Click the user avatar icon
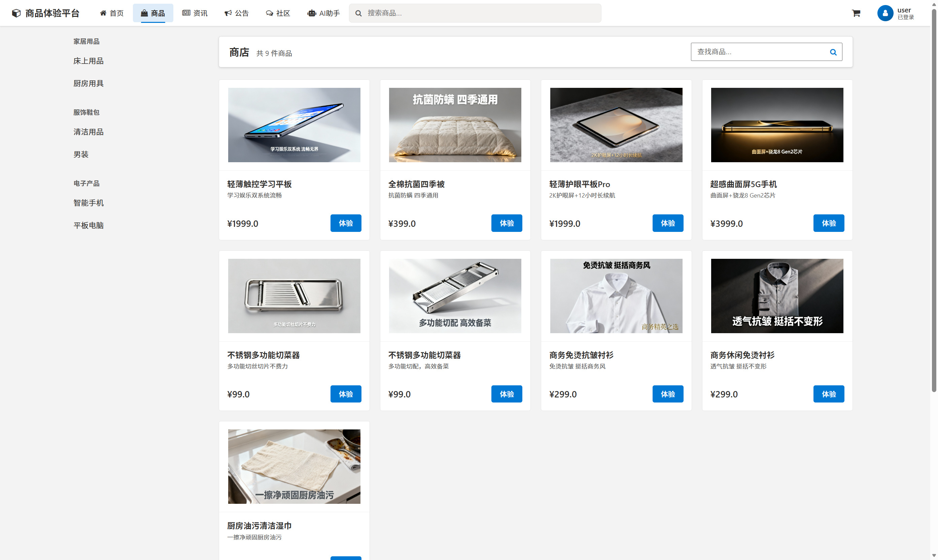 (885, 13)
